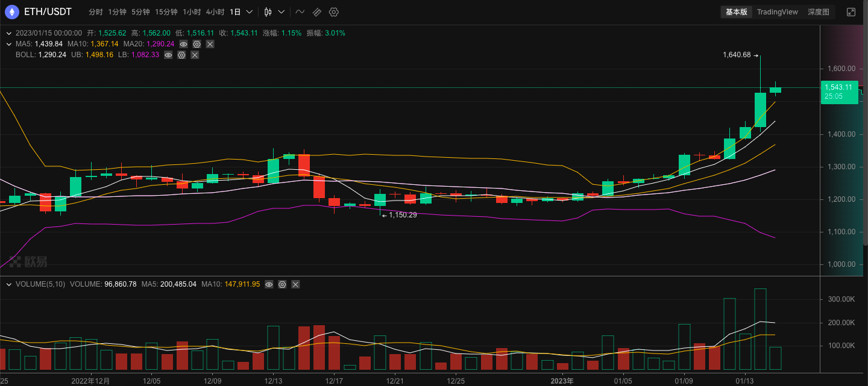
Task: Open chart settings gear in top toolbar
Action: [x=333, y=12]
